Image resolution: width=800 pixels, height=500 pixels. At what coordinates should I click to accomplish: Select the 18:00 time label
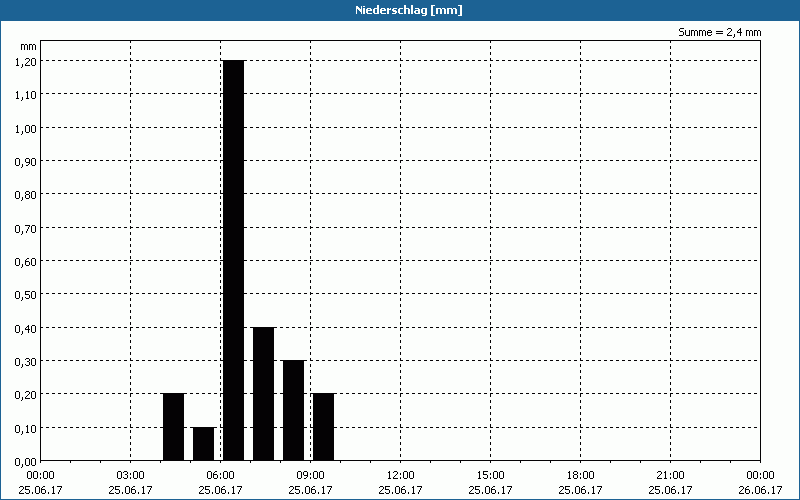581,476
